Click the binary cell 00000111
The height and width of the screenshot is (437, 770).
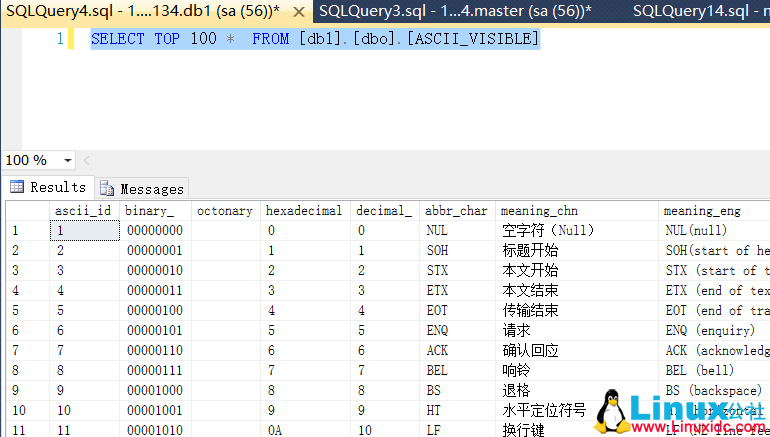pos(155,370)
